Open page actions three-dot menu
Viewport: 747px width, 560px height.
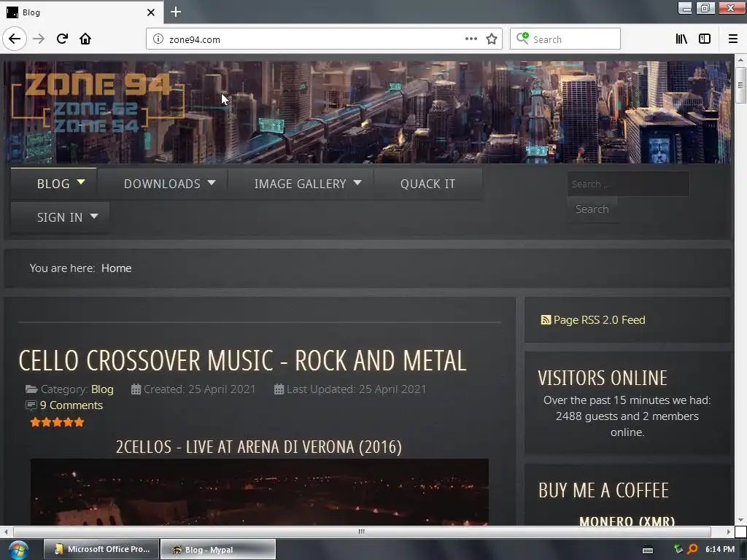pyautogui.click(x=471, y=39)
